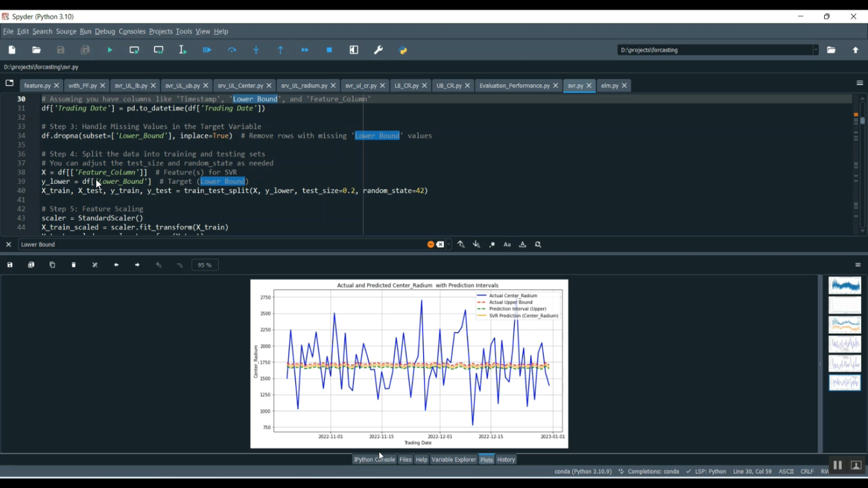Stop debugging with the blue square icon
The width and height of the screenshot is (868, 488).
coord(329,50)
